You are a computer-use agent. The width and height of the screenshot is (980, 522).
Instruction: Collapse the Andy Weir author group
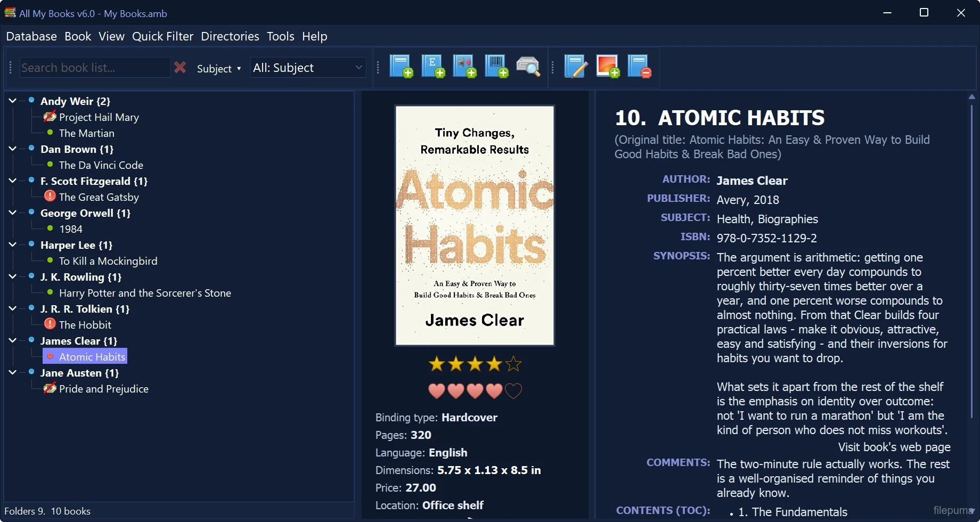click(x=12, y=101)
